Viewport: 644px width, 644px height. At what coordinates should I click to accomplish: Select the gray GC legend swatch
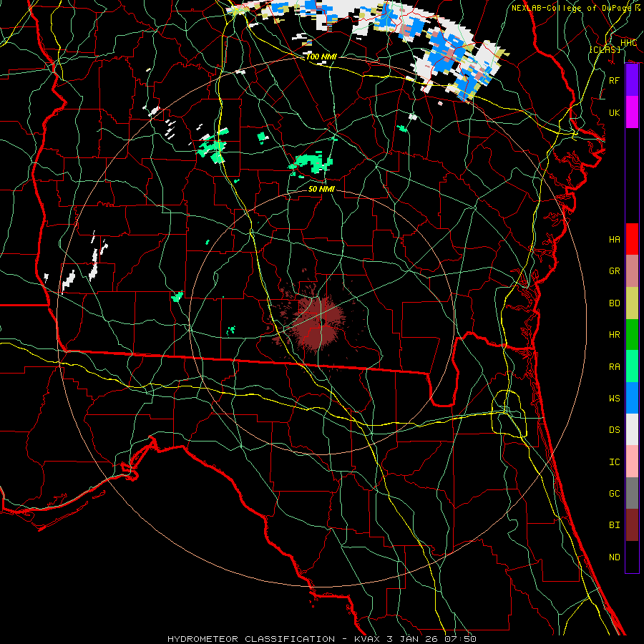pyautogui.click(x=632, y=493)
